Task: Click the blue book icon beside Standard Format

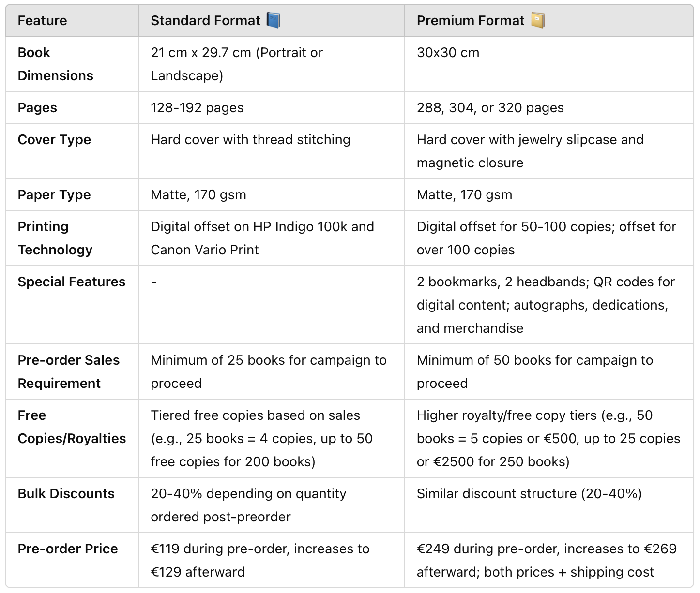Action: [274, 21]
